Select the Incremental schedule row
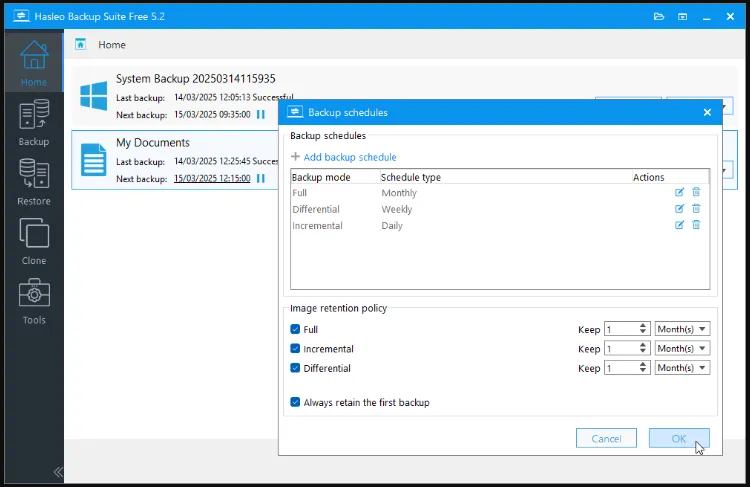Viewport: 750px width, 487px height. pos(500,225)
